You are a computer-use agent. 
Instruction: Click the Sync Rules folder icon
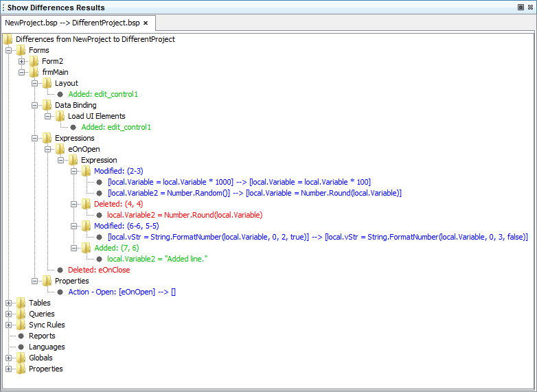21,325
